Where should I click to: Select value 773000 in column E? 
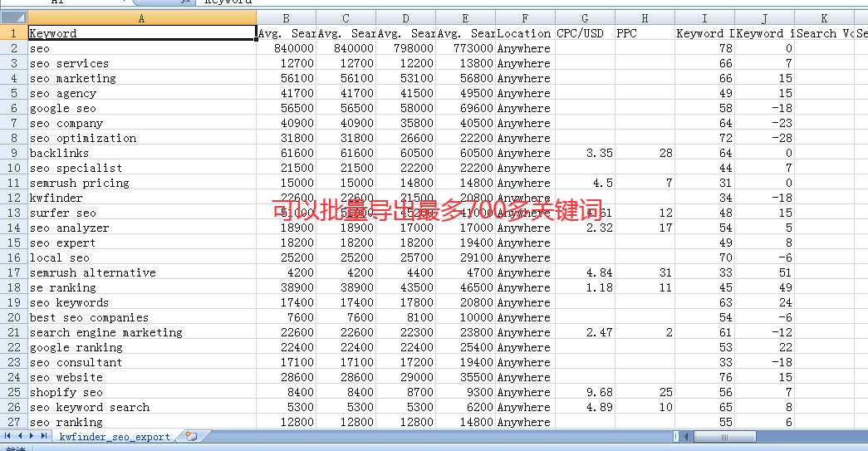click(x=465, y=48)
